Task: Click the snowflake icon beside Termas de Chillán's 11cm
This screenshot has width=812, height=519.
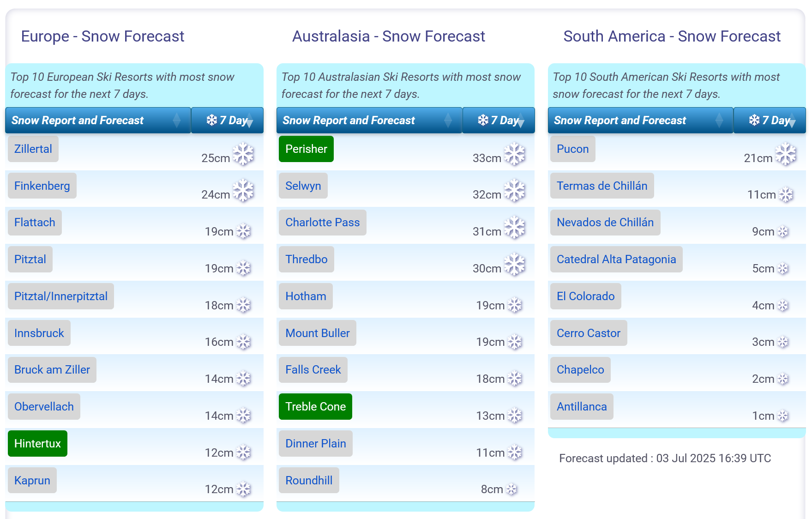Action: (x=786, y=194)
